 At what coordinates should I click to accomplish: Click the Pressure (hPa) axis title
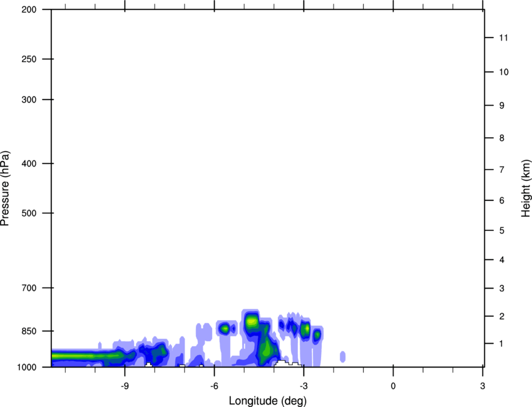(x=5, y=188)
